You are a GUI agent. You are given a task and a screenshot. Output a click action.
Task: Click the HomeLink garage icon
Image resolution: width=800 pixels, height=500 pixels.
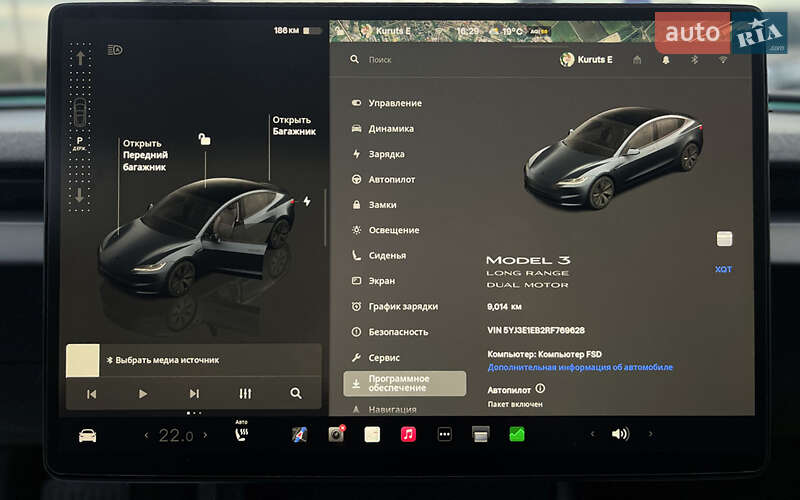tap(637, 60)
